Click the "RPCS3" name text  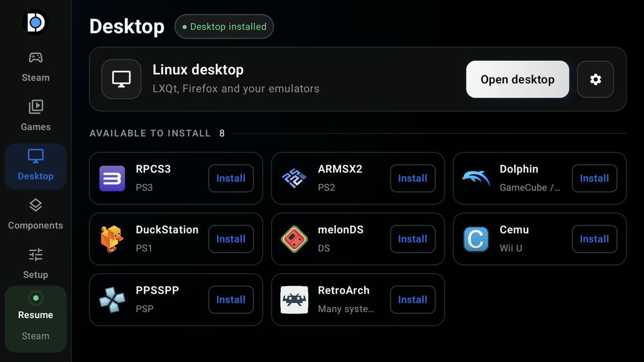153,169
